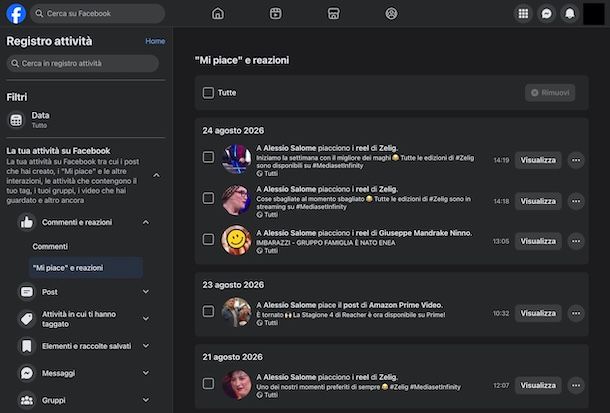Screen dimensions: 610x413
Task: Click the Post icon in sidebar
Action: tap(26, 292)
